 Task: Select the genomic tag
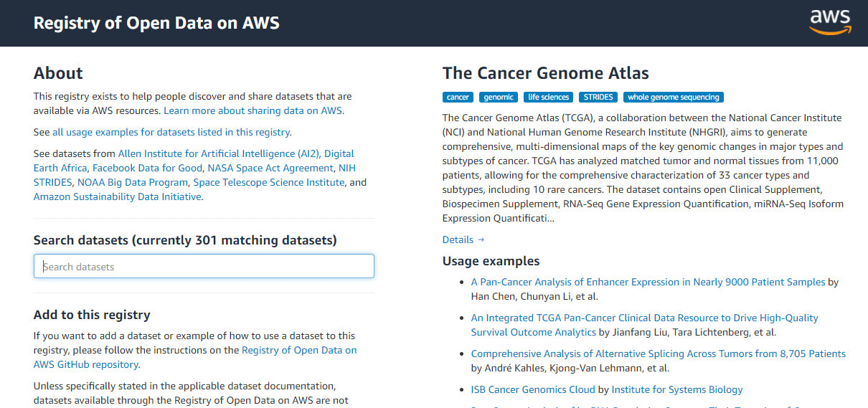tap(499, 97)
